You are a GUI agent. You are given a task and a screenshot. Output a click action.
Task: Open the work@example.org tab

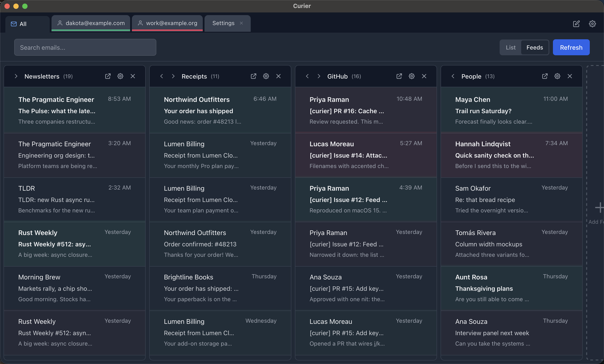pyautogui.click(x=167, y=23)
